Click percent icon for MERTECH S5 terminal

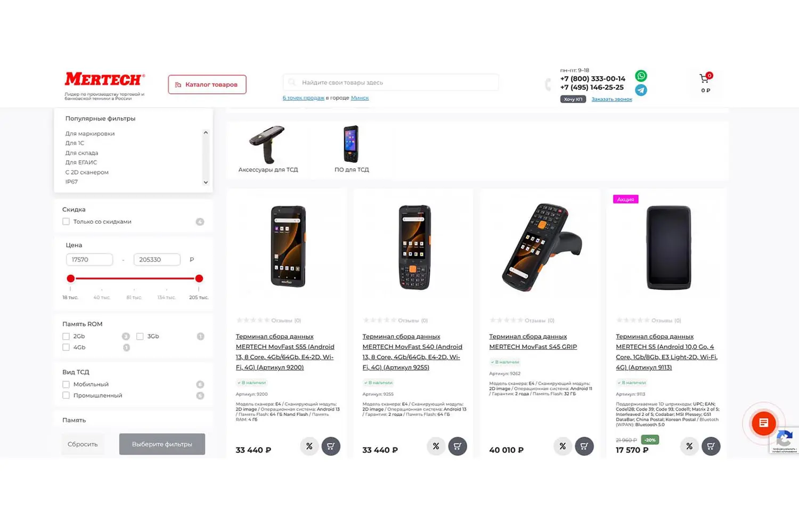pos(689,446)
